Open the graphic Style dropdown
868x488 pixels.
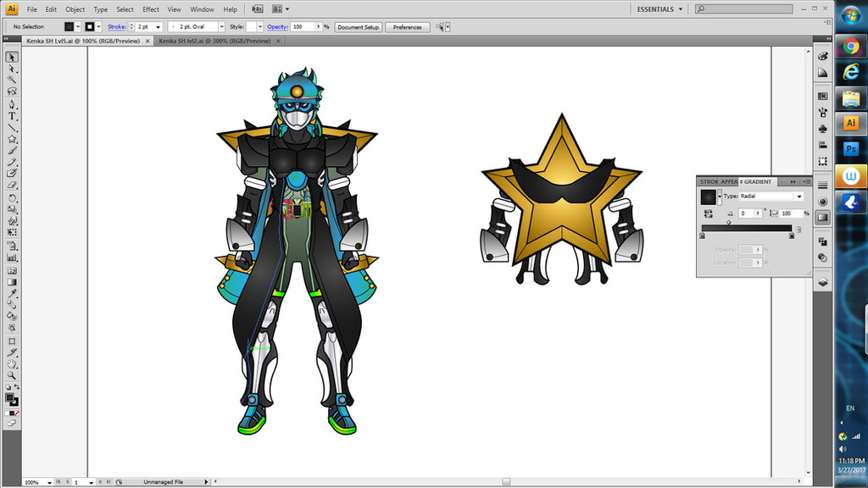pos(260,26)
